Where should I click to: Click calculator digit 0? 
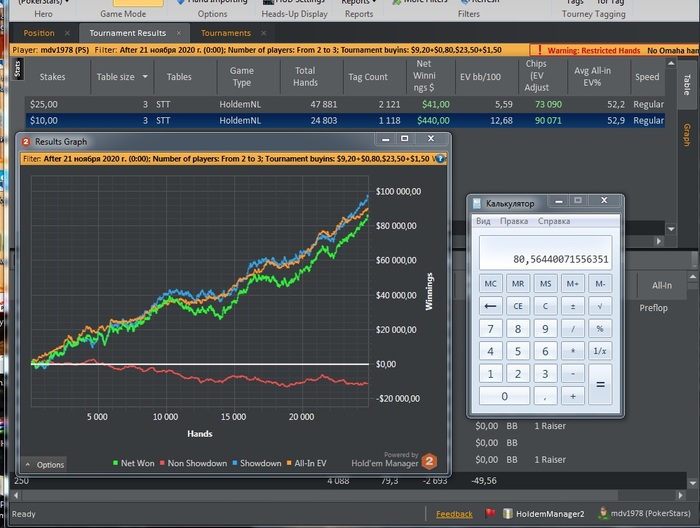tap(504, 396)
